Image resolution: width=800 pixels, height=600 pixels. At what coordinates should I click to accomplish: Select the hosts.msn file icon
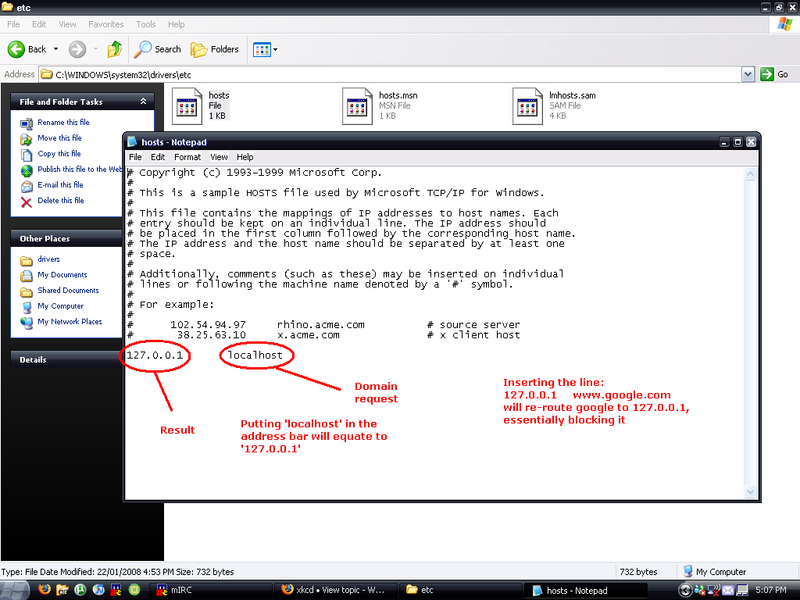coord(357,106)
